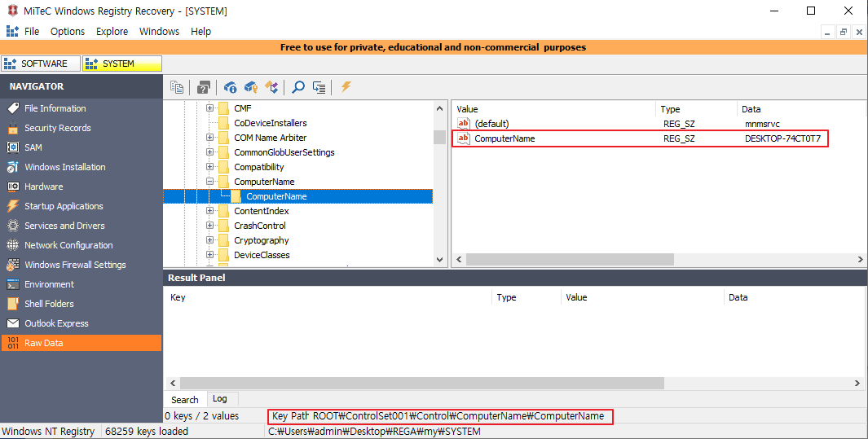Click the Value column header in Result Panel
868x439 pixels.
pyautogui.click(x=641, y=297)
